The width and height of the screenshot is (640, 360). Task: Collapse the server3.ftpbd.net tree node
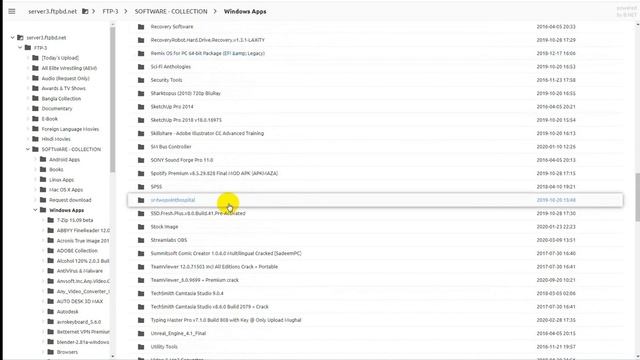click(x=13, y=38)
